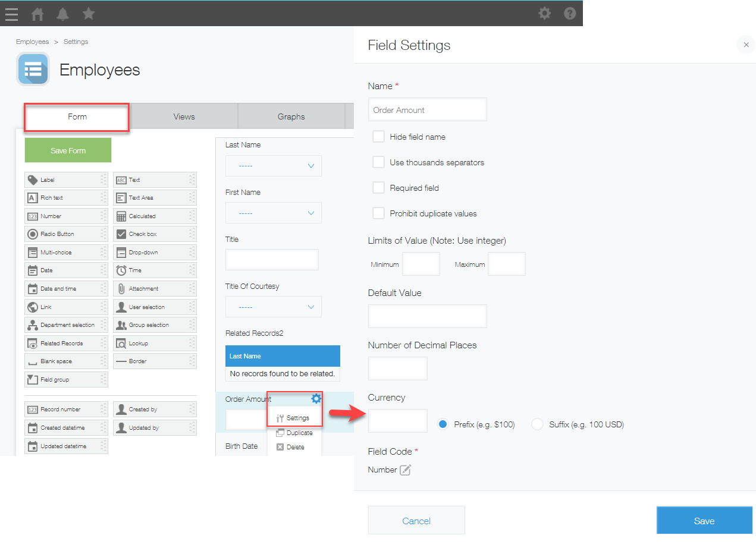This screenshot has width=756, height=548.
Task: Select the Multi-choice field type
Action: point(66,253)
